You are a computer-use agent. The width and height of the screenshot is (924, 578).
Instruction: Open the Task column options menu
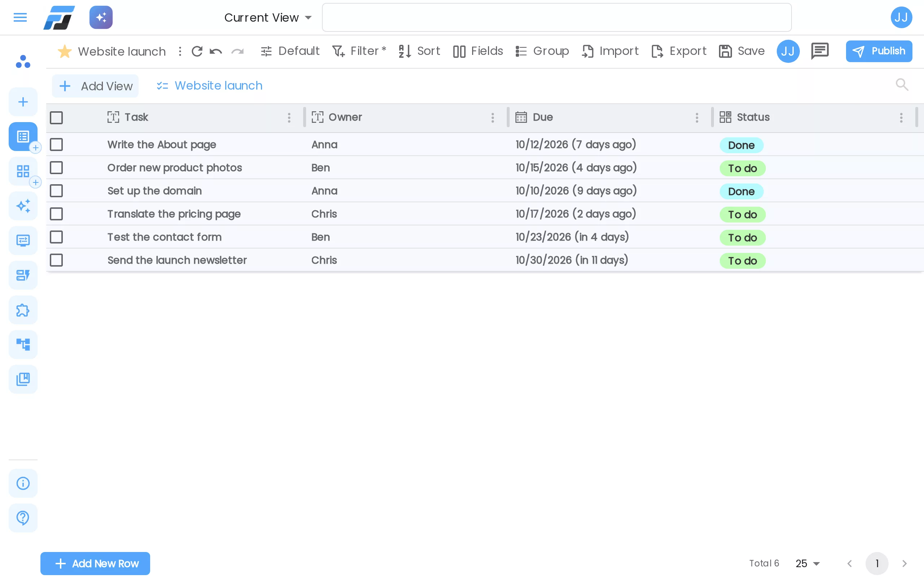pyautogui.click(x=289, y=118)
